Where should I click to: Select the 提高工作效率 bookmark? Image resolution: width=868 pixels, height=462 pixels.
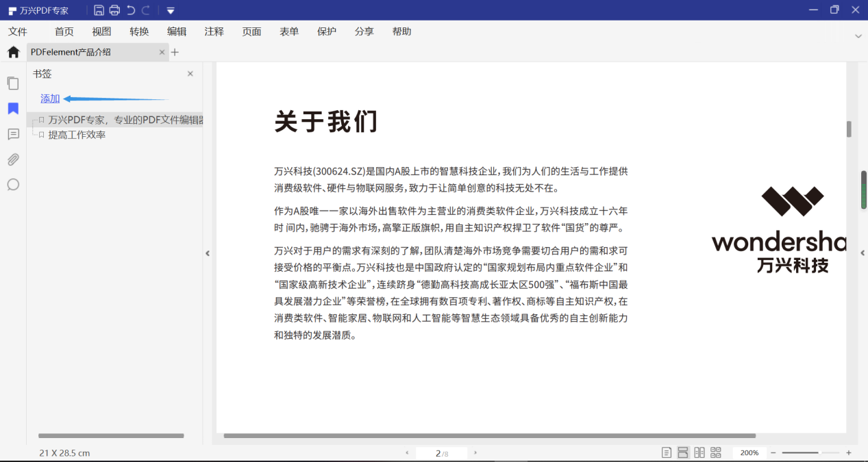pos(77,135)
